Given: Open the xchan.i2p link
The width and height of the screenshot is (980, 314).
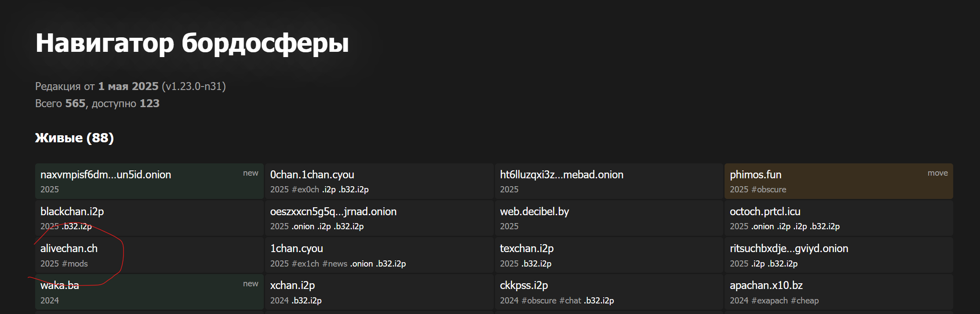Looking at the screenshot, I should tap(292, 285).
